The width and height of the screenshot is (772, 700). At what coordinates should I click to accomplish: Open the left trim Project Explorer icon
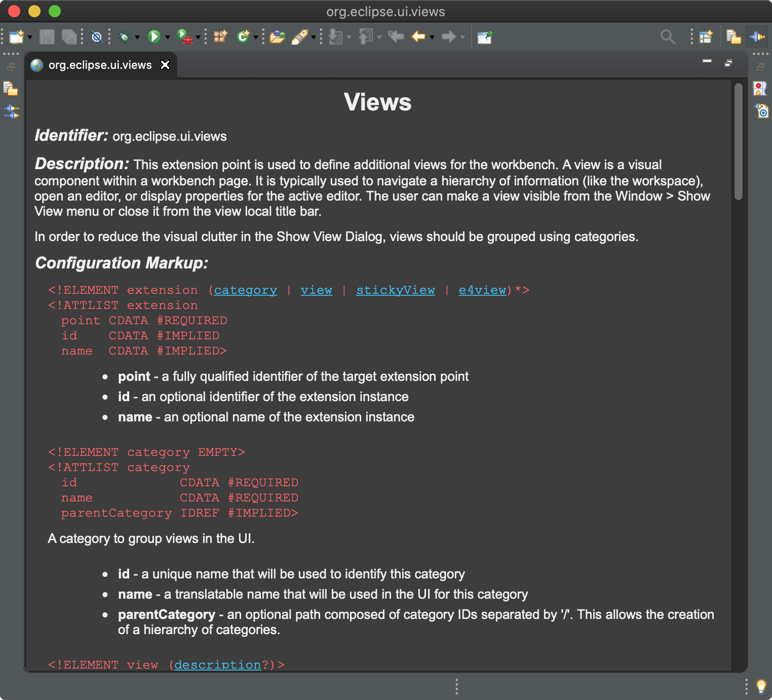(11, 89)
